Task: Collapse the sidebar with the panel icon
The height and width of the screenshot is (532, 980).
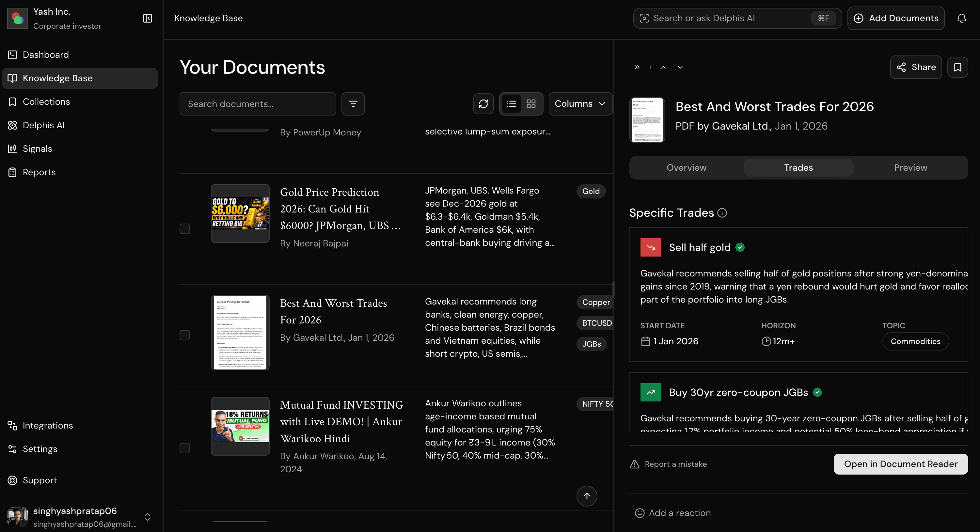Action: click(147, 18)
